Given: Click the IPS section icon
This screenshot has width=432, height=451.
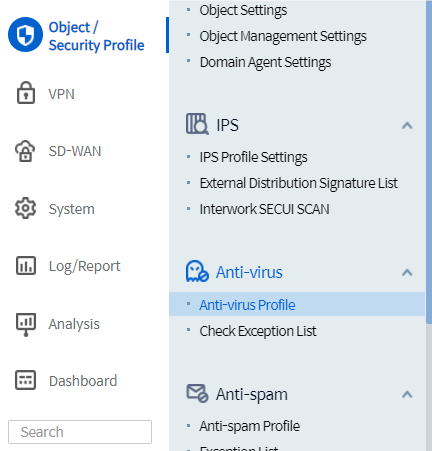Looking at the screenshot, I should pos(197,124).
